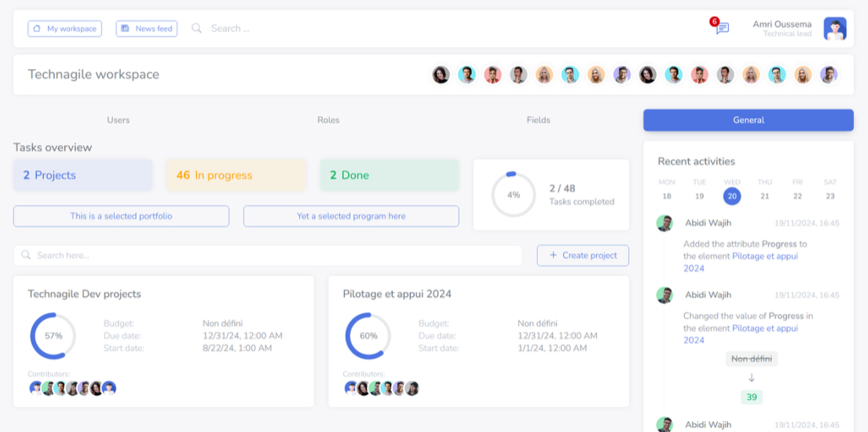Viewport: 868px width, 432px height.
Task: Click first contributor avatar in Technagile Dev projects
Action: [x=36, y=388]
